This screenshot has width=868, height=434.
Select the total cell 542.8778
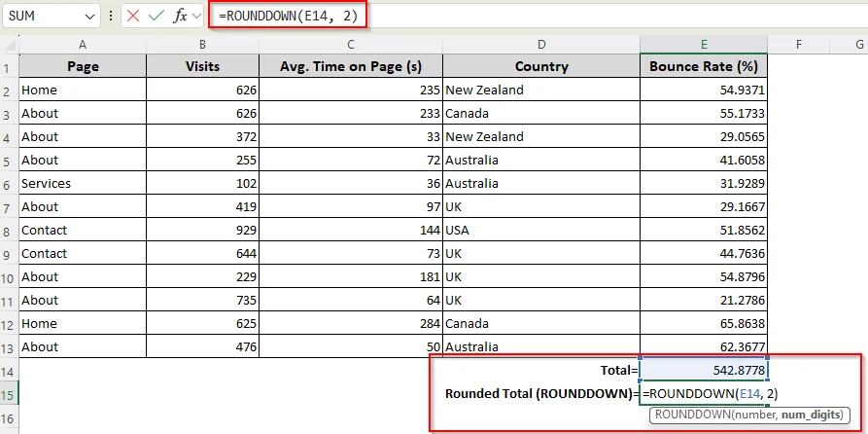[x=704, y=370]
